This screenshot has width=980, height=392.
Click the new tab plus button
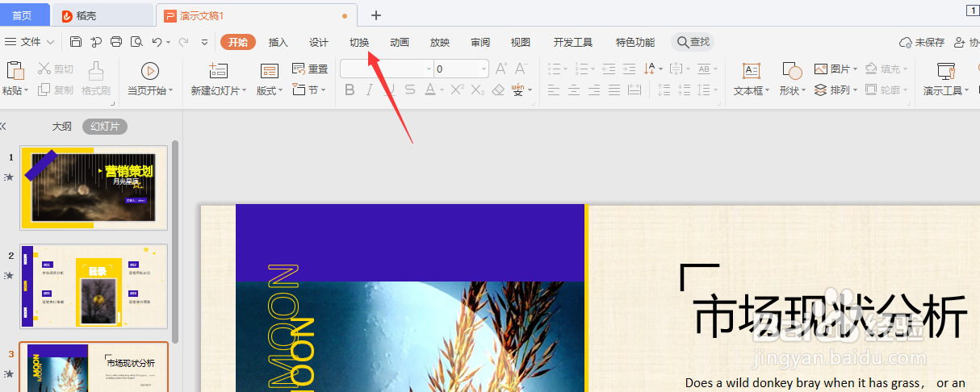click(376, 15)
